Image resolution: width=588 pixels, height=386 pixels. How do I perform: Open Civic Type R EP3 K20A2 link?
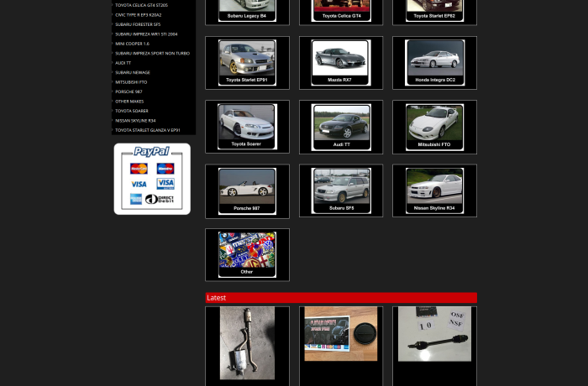click(138, 15)
